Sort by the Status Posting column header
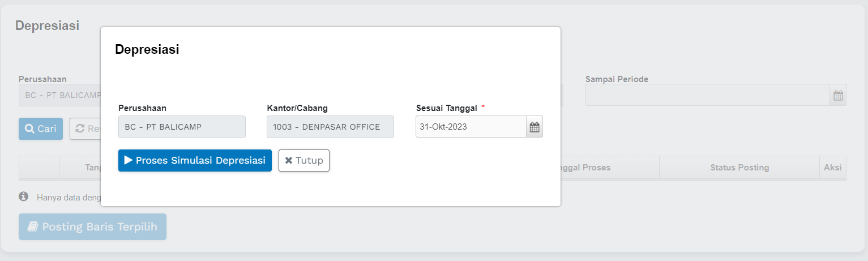868x261 pixels. coord(739,168)
